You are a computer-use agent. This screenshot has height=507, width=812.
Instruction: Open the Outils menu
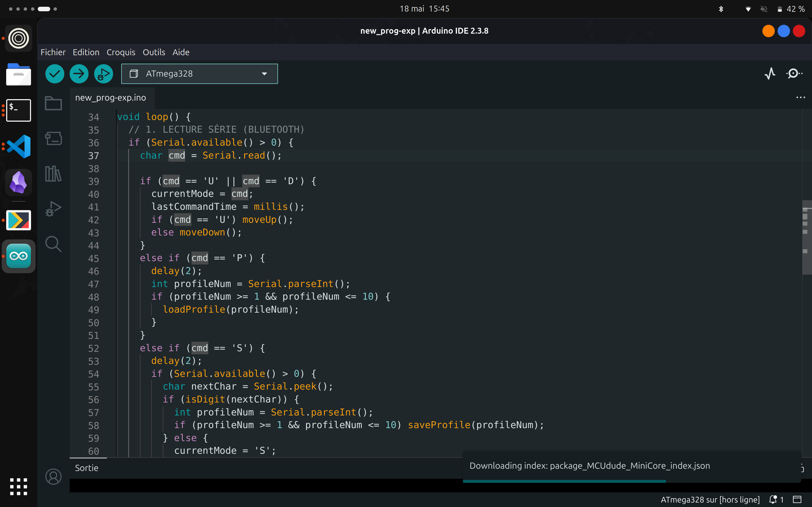pyautogui.click(x=154, y=52)
